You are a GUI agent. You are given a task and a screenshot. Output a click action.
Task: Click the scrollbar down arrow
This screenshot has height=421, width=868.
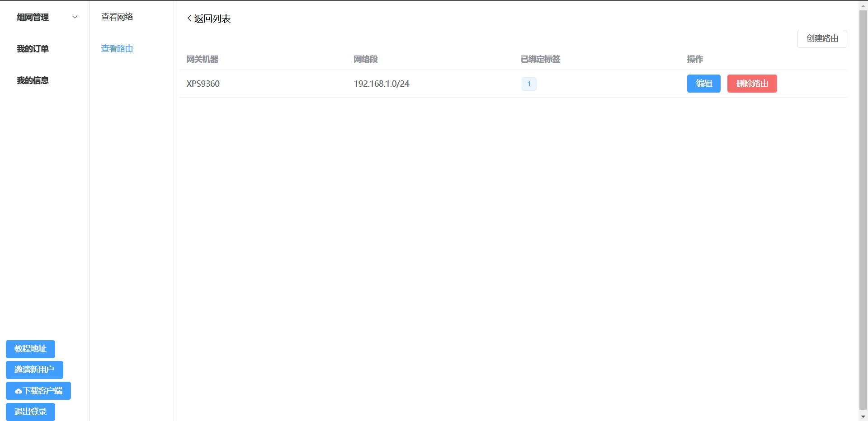tap(863, 416)
